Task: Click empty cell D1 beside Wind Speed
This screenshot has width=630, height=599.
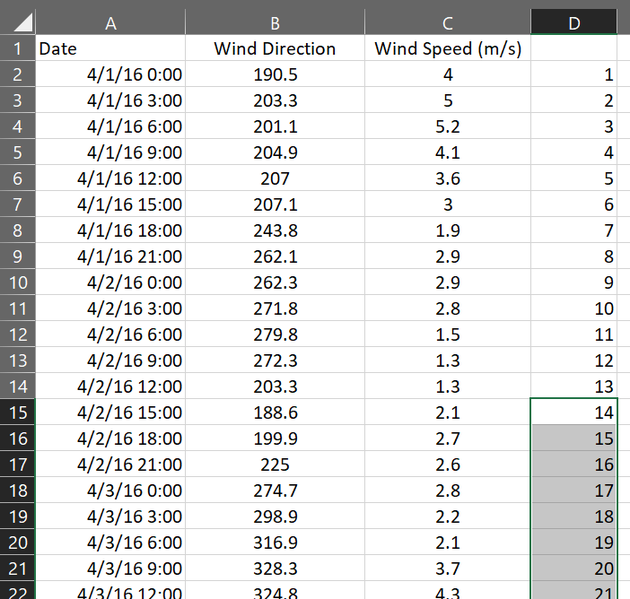Action: (x=574, y=48)
